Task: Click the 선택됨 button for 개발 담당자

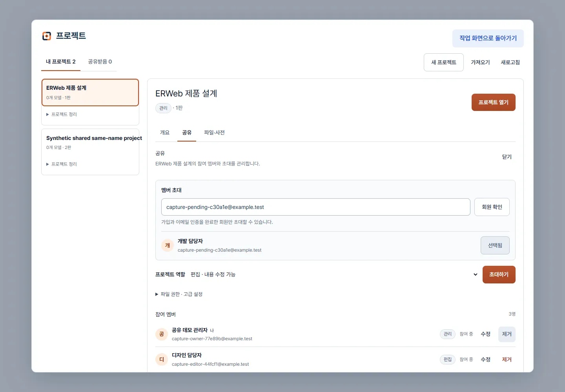Action: pyautogui.click(x=495, y=245)
